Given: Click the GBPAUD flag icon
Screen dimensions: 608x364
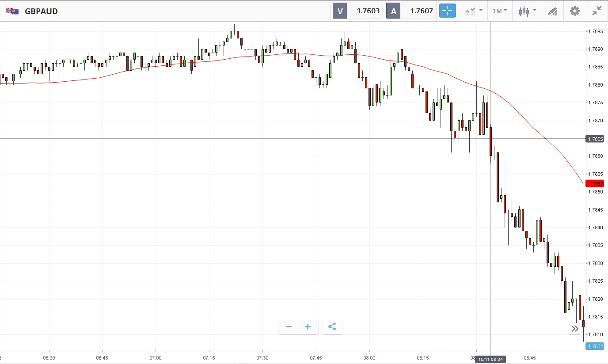Looking at the screenshot, I should (12, 11).
